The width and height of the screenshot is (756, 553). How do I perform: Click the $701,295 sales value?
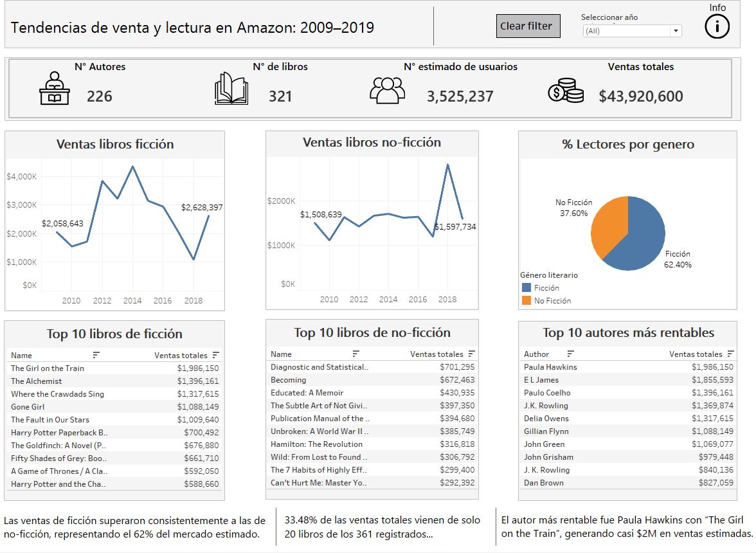tap(457, 367)
